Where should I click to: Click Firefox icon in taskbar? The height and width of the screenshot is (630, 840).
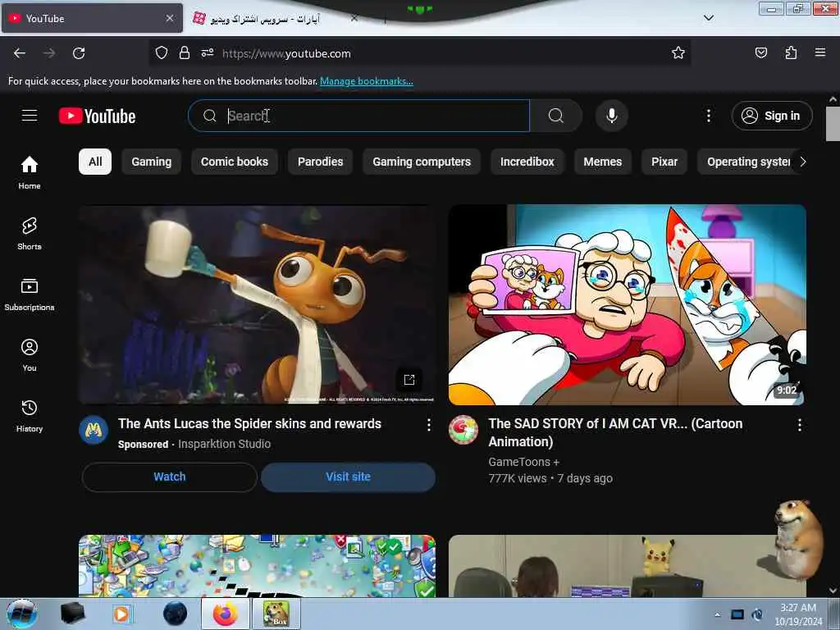pos(226,614)
